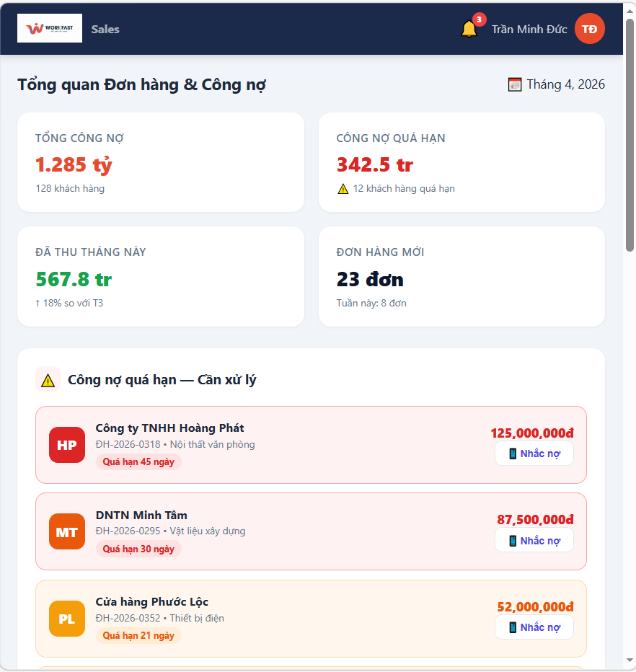The image size is (636, 672).
Task: Click the PL avatar for Phước Lộc
Action: [x=67, y=619]
